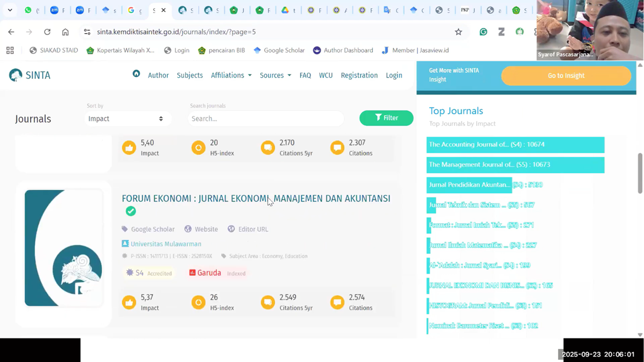Click the Citations 5yr icon beside 2.549
Viewport: 644px width, 362px height.
click(268, 302)
